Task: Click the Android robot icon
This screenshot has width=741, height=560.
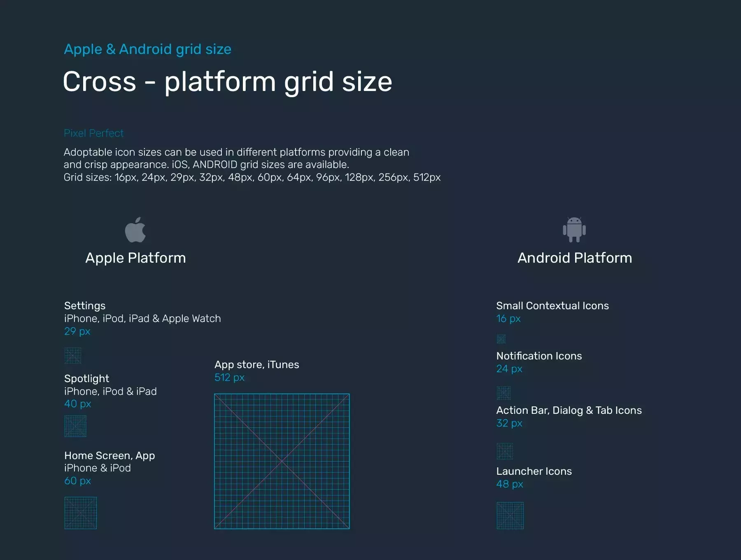Action: tap(574, 229)
